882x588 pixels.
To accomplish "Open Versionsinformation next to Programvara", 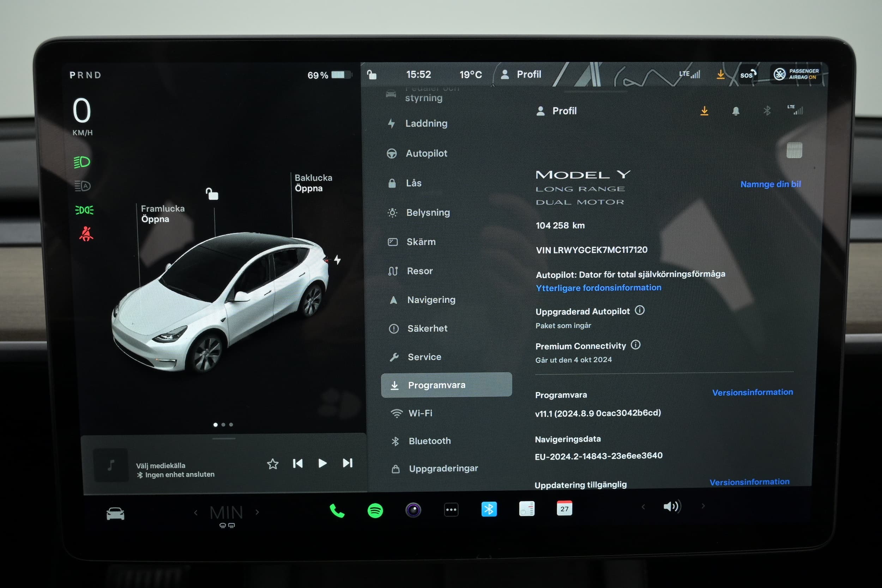I will (752, 392).
